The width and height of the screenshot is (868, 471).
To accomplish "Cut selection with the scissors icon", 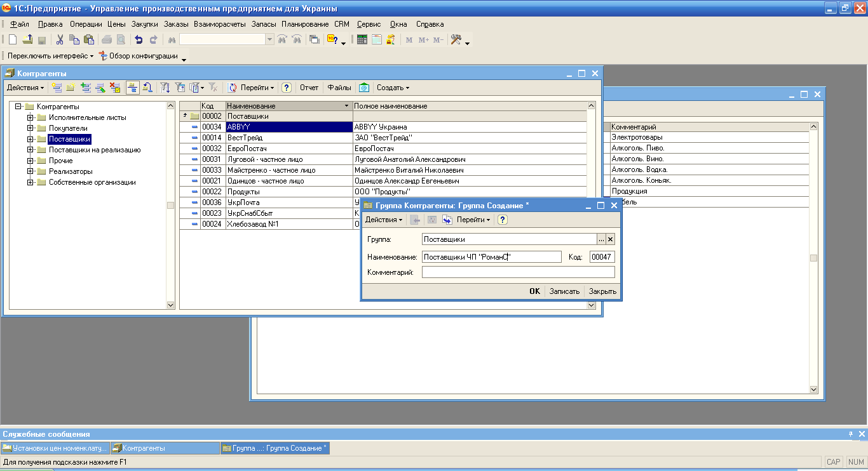I will point(60,39).
